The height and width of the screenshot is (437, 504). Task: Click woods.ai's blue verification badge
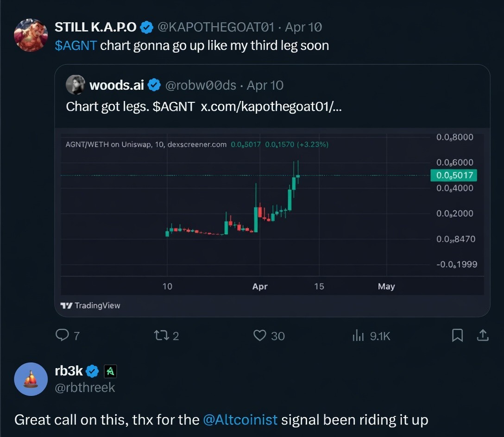pos(154,85)
